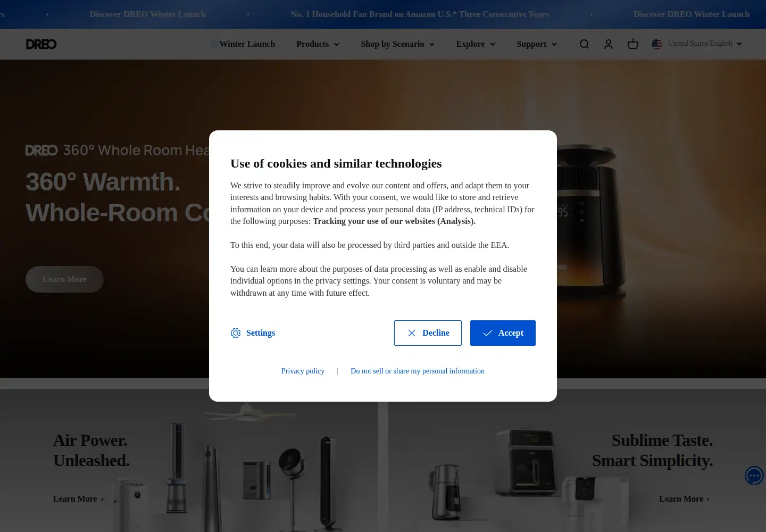This screenshot has width=766, height=532.
Task: Open the Winter Launch menu item
Action: (243, 44)
